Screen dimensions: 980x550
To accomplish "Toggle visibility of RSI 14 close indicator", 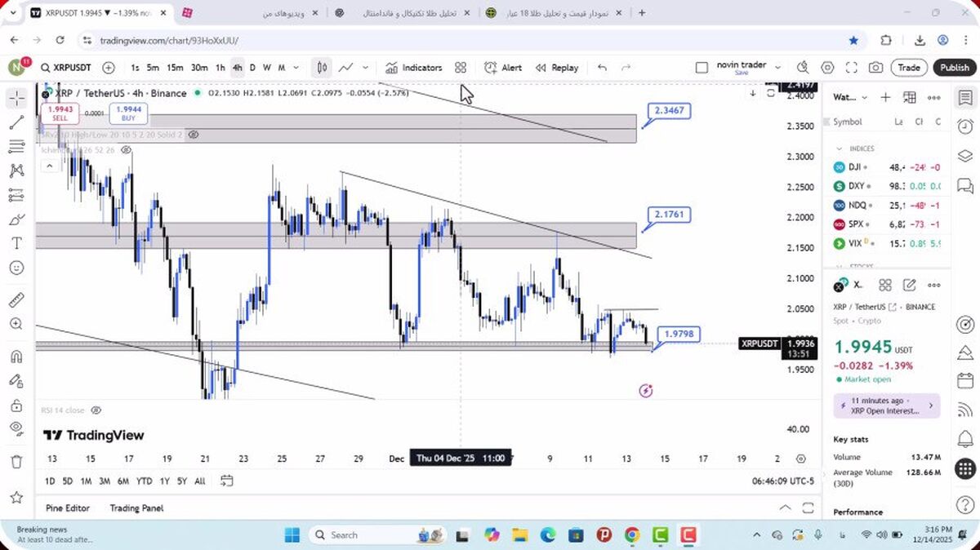I will coord(96,410).
